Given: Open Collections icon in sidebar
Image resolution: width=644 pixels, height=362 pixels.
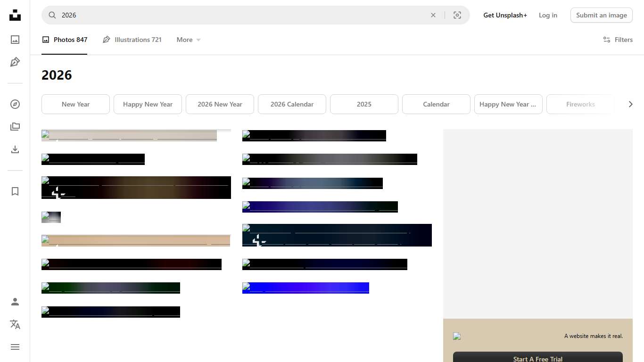Looking at the screenshot, I should [x=15, y=127].
